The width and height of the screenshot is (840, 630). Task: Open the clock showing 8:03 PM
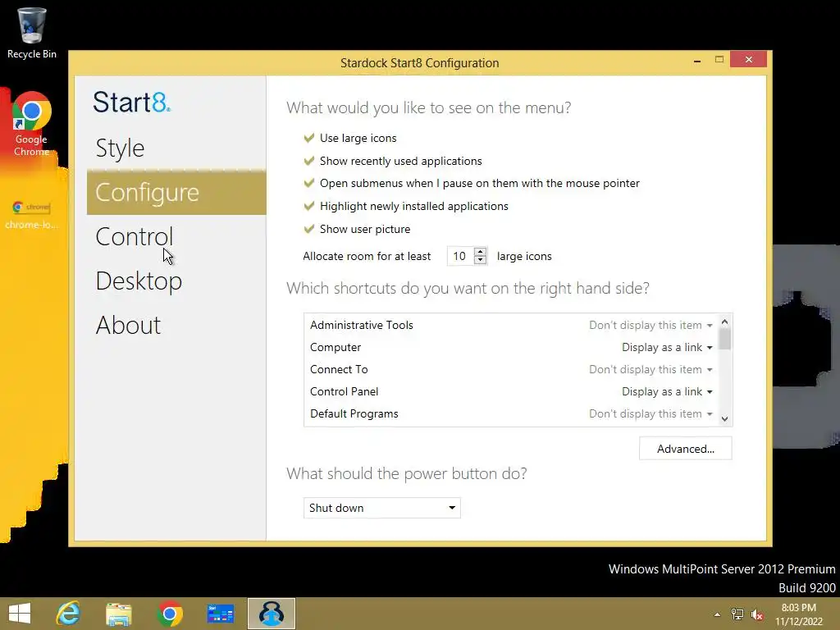point(799,614)
